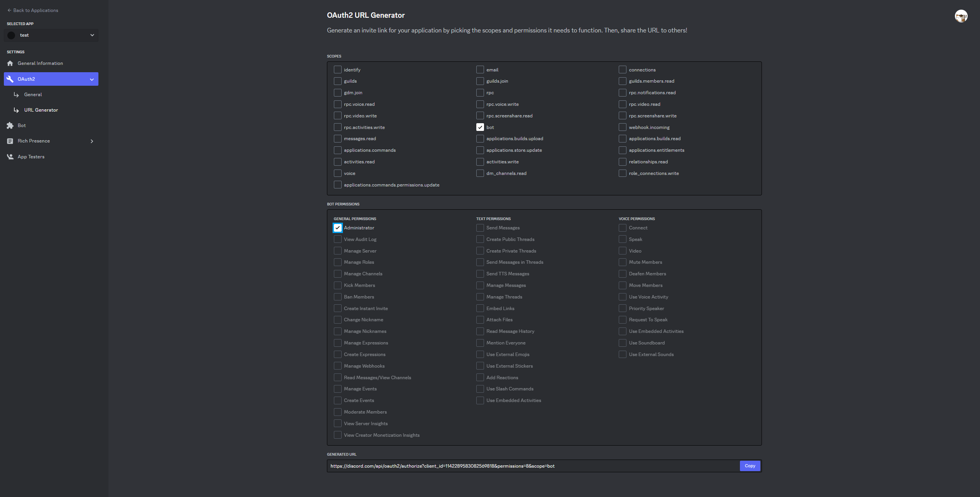Click the arrow icon beside URL Generator
This screenshot has width=980, height=497.
[16, 110]
